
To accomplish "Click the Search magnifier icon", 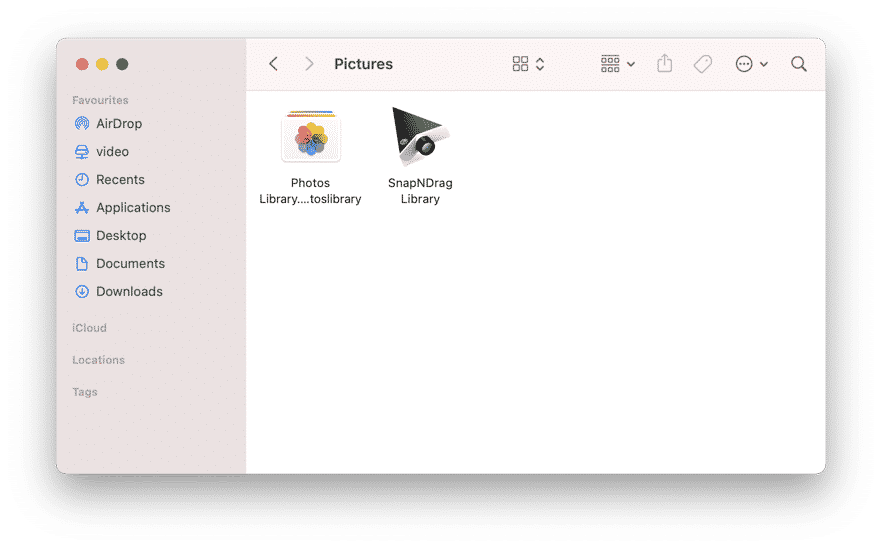I will pos(799,64).
